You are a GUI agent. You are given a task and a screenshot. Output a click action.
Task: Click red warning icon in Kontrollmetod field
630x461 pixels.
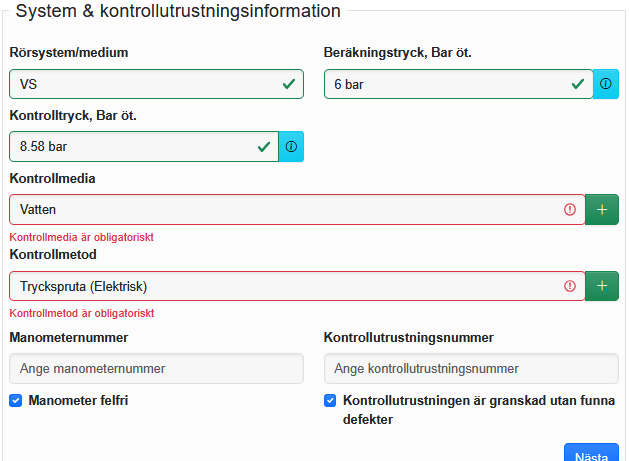[570, 286]
